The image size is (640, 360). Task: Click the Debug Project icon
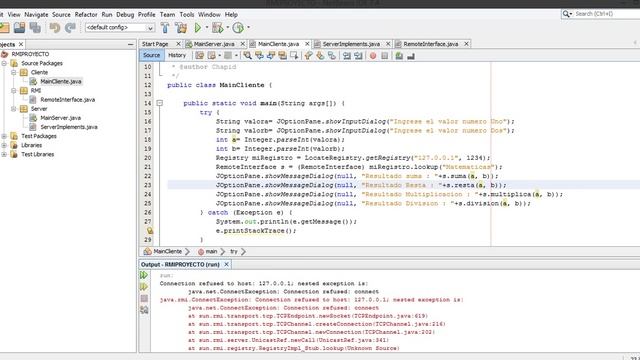218,27
